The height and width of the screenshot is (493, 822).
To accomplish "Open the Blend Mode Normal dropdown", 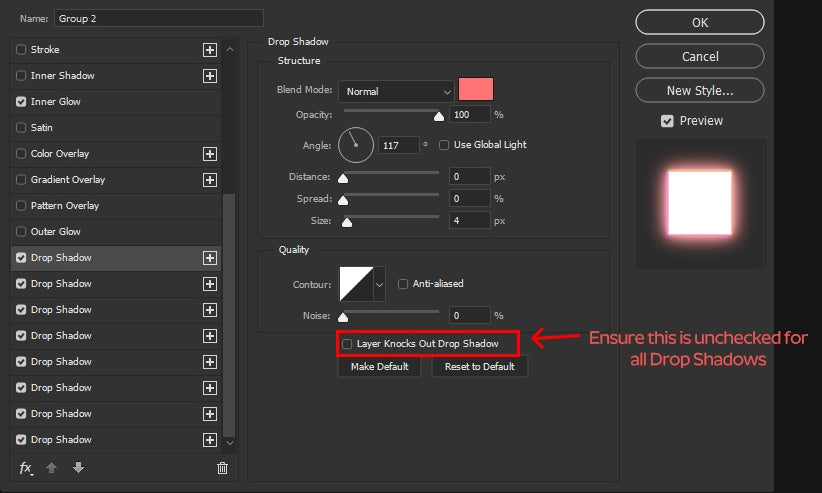I will (396, 92).
